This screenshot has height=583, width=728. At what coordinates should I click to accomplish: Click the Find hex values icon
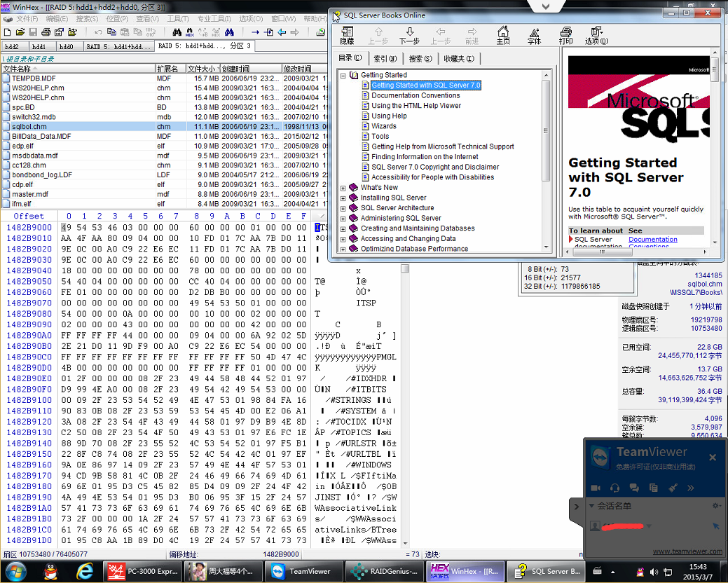pos(190,32)
